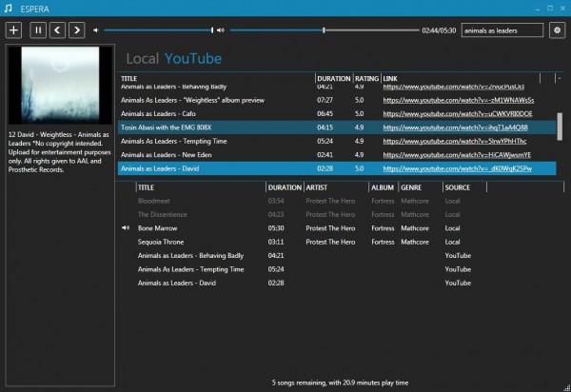The image size is (571, 392).
Task: Sort results by the Rating column
Action: coord(366,78)
